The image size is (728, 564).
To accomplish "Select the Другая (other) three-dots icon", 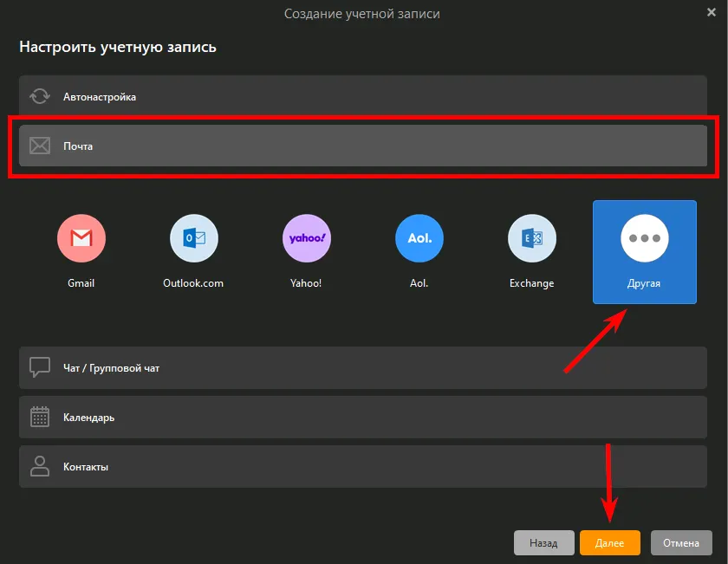I will [x=644, y=238].
